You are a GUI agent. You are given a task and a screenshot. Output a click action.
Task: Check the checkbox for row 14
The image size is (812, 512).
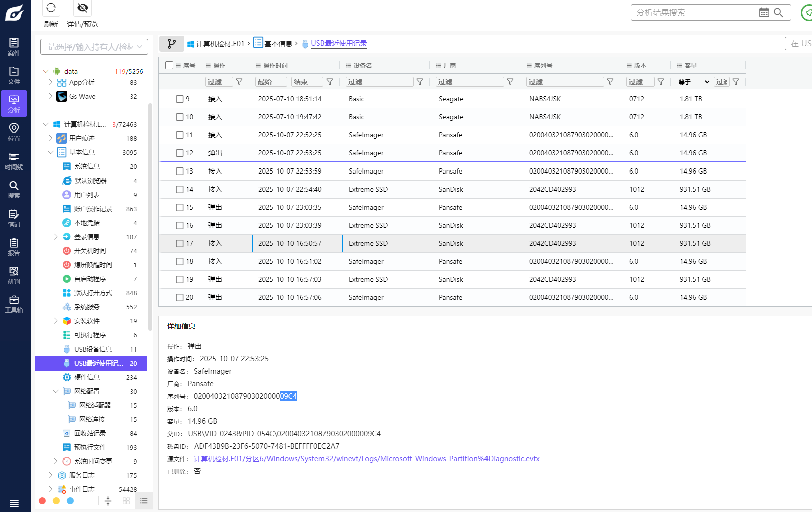pos(180,190)
